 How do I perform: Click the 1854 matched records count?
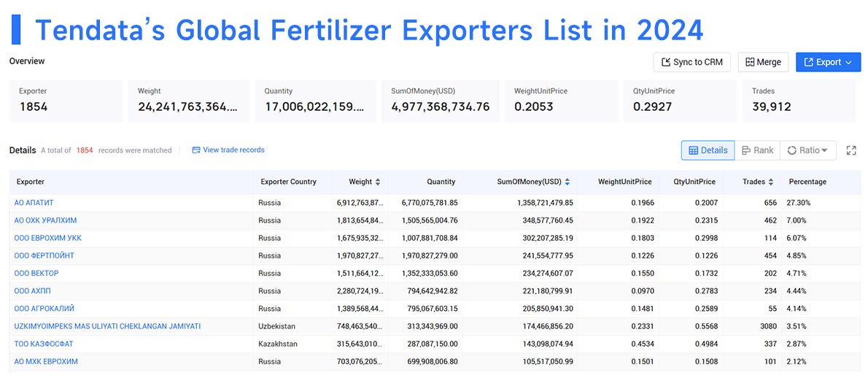pyautogui.click(x=84, y=150)
